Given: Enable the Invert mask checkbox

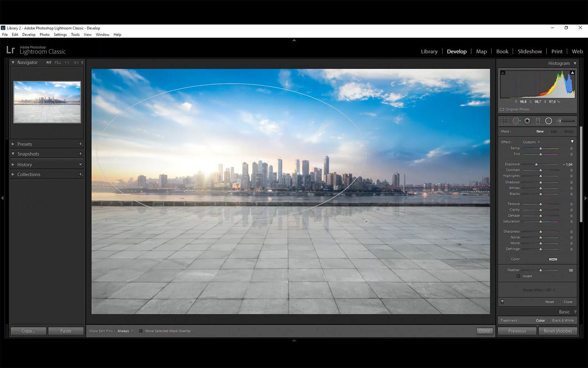Looking at the screenshot, I should point(518,276).
